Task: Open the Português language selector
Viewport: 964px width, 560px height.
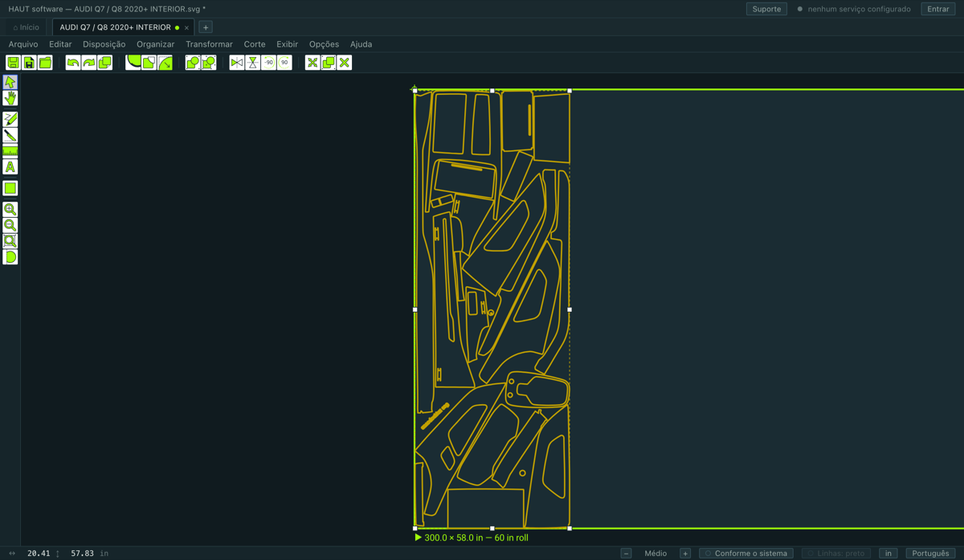Action: [930, 553]
